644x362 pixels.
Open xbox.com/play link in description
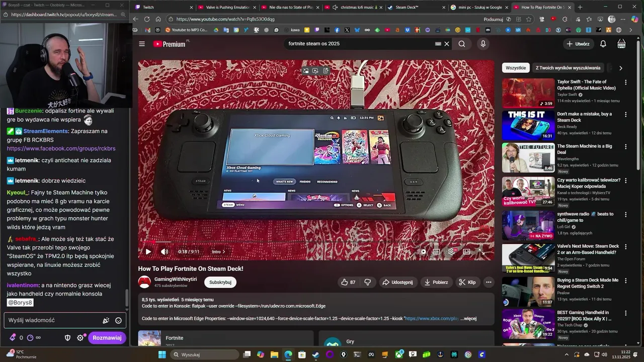[432, 318]
